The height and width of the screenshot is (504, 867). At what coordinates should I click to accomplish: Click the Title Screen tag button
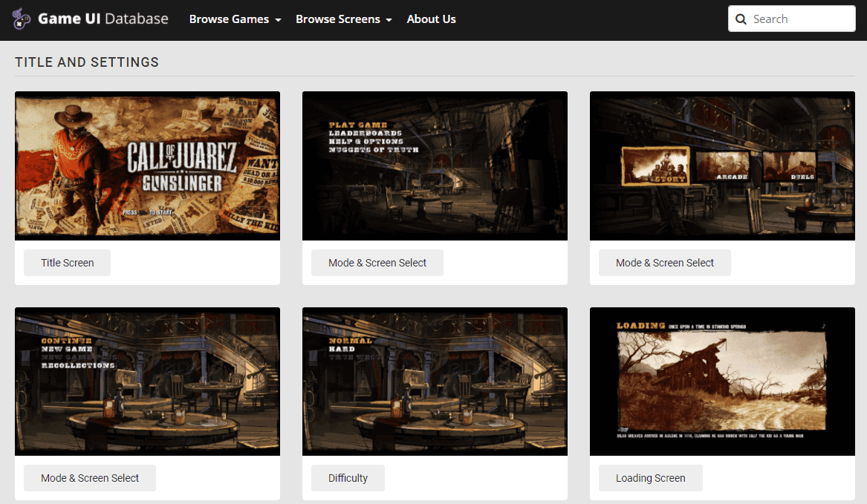coord(68,263)
